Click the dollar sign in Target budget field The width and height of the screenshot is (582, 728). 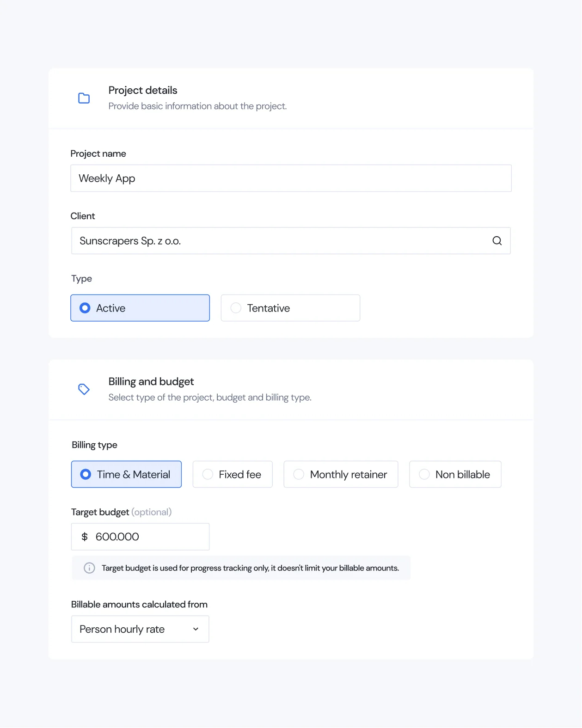click(85, 537)
